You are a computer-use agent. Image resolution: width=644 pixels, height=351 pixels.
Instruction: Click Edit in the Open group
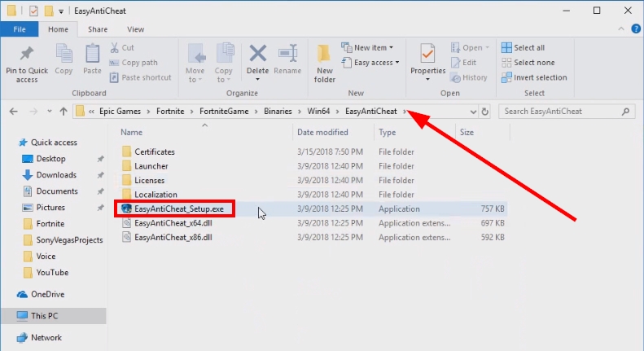[x=464, y=63]
